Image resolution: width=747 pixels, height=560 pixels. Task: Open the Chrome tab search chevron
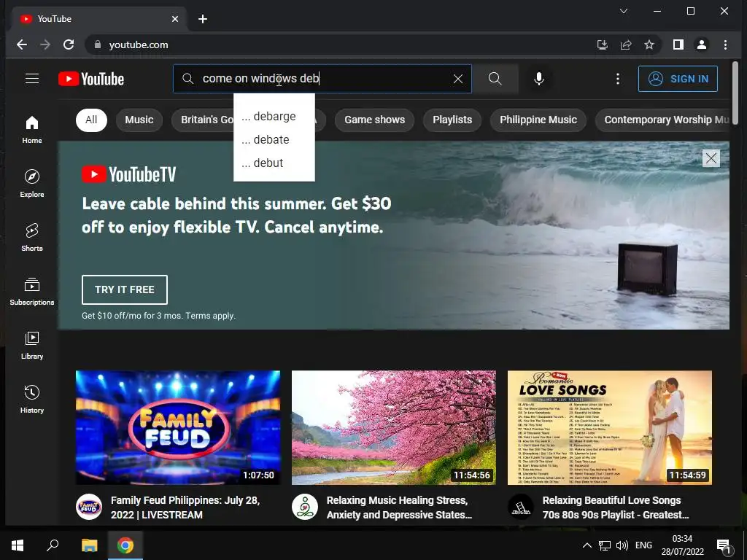(x=623, y=11)
